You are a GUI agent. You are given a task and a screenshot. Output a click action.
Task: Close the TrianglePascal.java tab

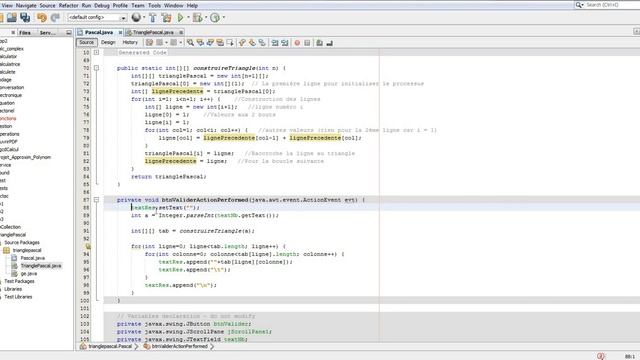coord(181,32)
